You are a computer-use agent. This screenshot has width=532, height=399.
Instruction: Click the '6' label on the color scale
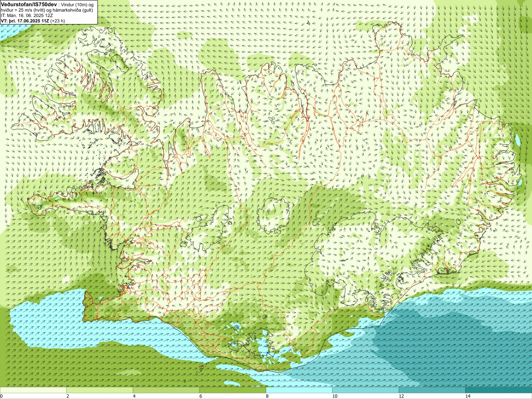[x=201, y=396]
